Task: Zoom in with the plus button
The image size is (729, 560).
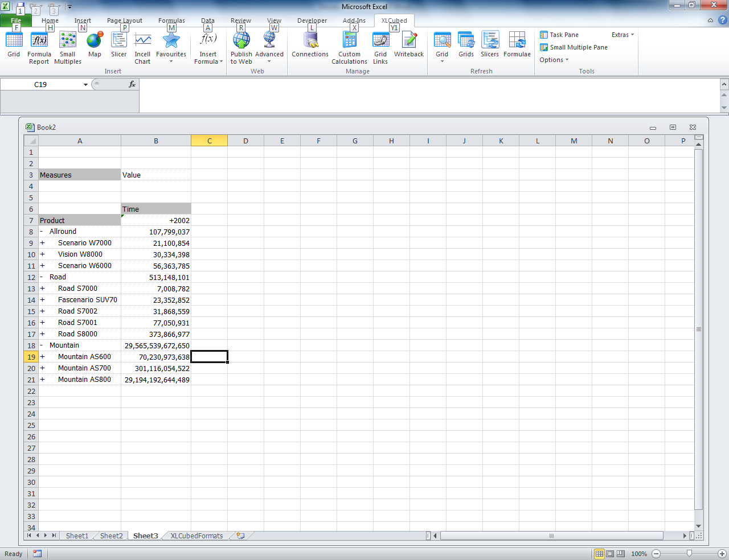Action: pyautogui.click(x=722, y=554)
